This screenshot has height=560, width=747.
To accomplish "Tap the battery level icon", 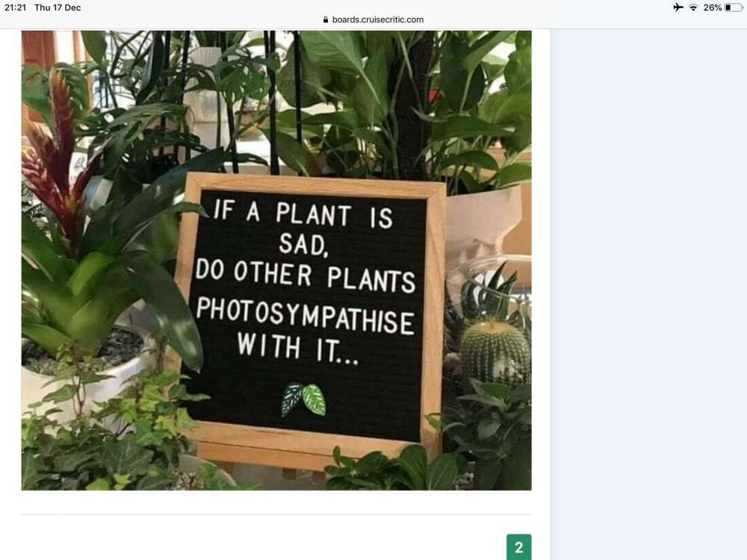I will tap(734, 7).
